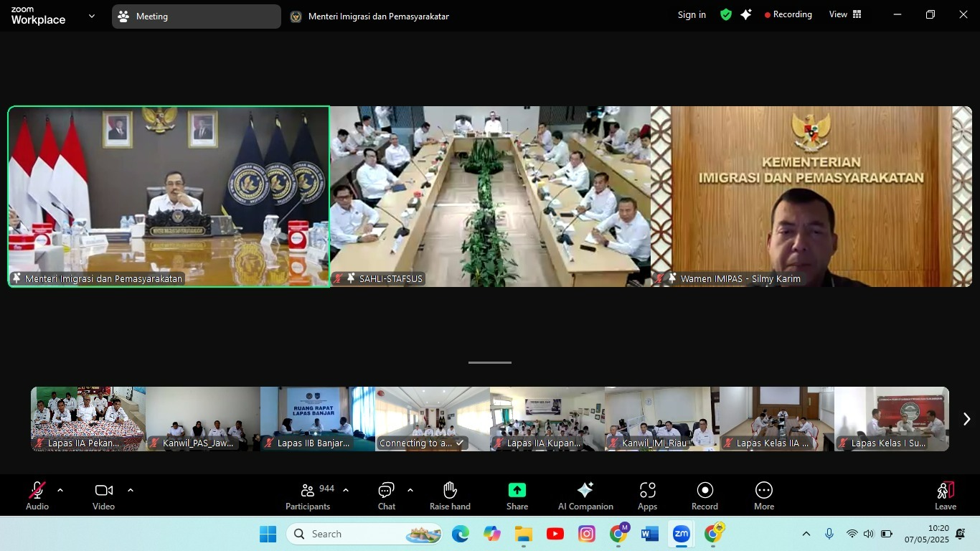The width and height of the screenshot is (980, 551).
Task: Click the taskbar Search box
Action: (365, 534)
